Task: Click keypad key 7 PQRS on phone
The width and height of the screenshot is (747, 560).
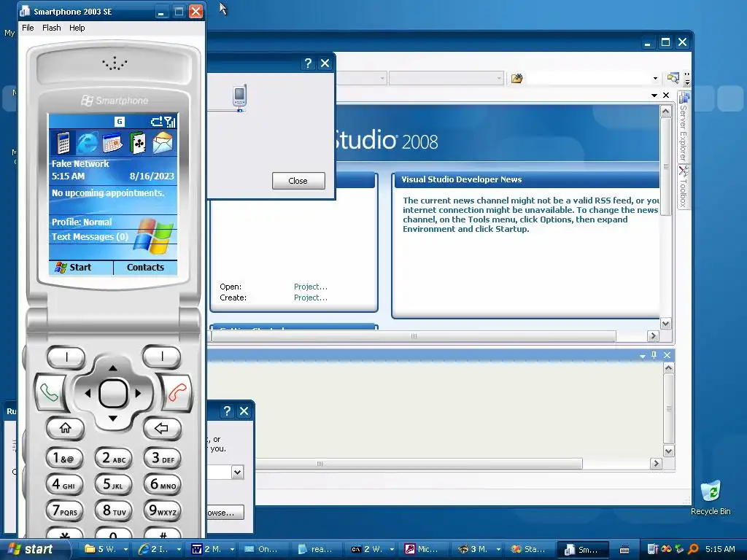Action: point(64,510)
